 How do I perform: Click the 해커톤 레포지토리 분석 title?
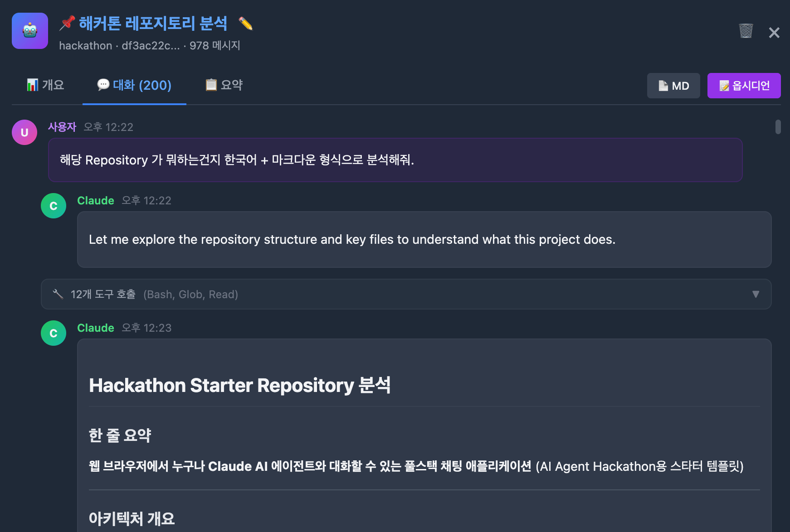coord(153,23)
